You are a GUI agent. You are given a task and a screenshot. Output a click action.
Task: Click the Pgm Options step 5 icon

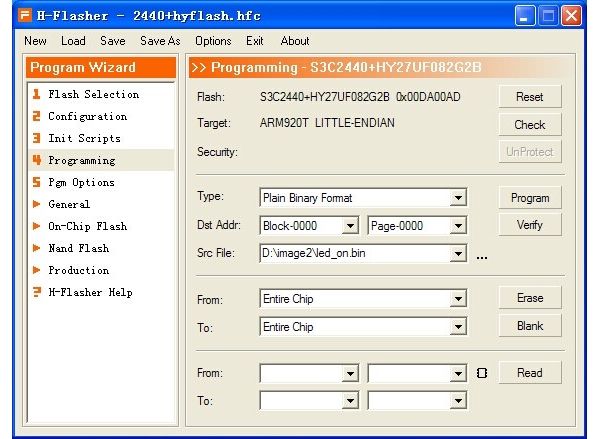tap(37, 183)
